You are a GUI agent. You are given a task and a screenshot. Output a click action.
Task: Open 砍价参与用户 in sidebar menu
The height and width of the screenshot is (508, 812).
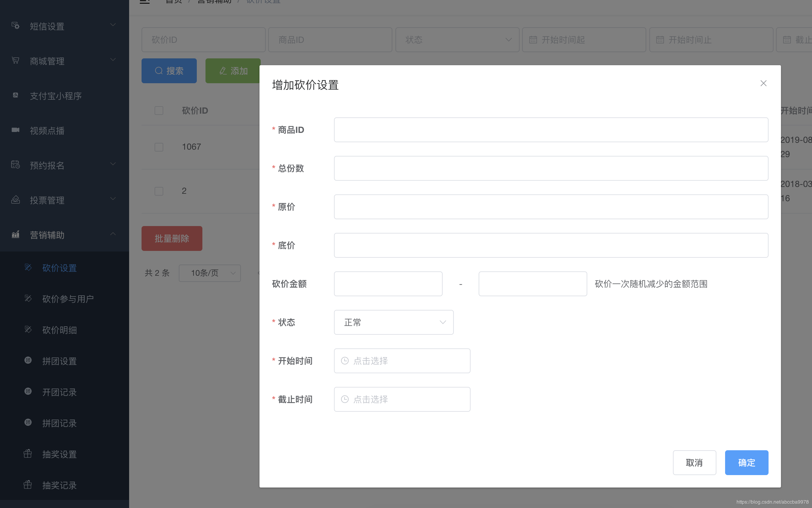(68, 299)
